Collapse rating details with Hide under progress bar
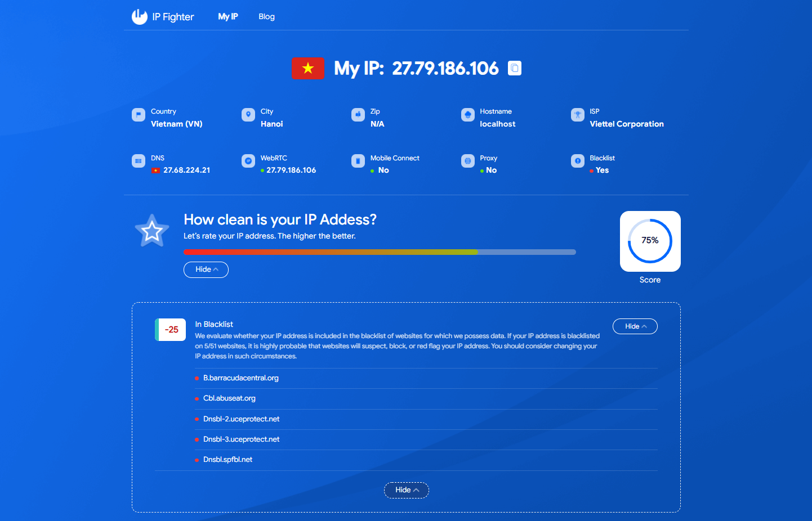This screenshot has height=521, width=812. (206, 270)
